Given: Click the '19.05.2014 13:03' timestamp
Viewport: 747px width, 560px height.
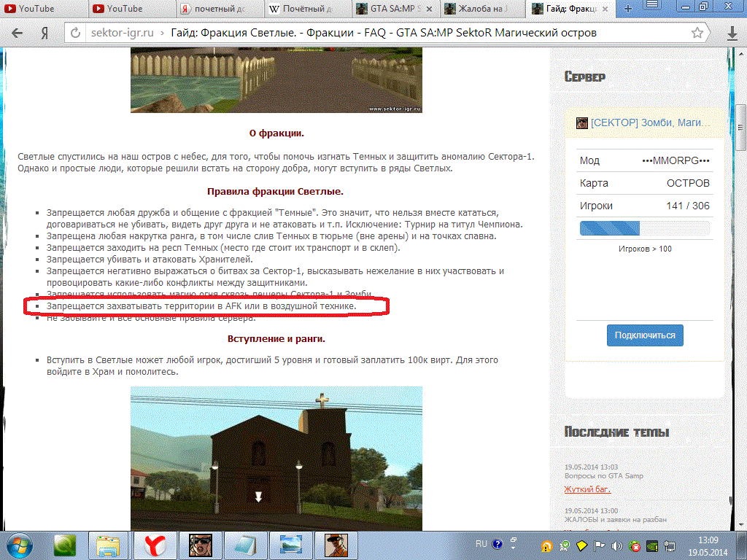Looking at the screenshot, I should (x=591, y=467).
